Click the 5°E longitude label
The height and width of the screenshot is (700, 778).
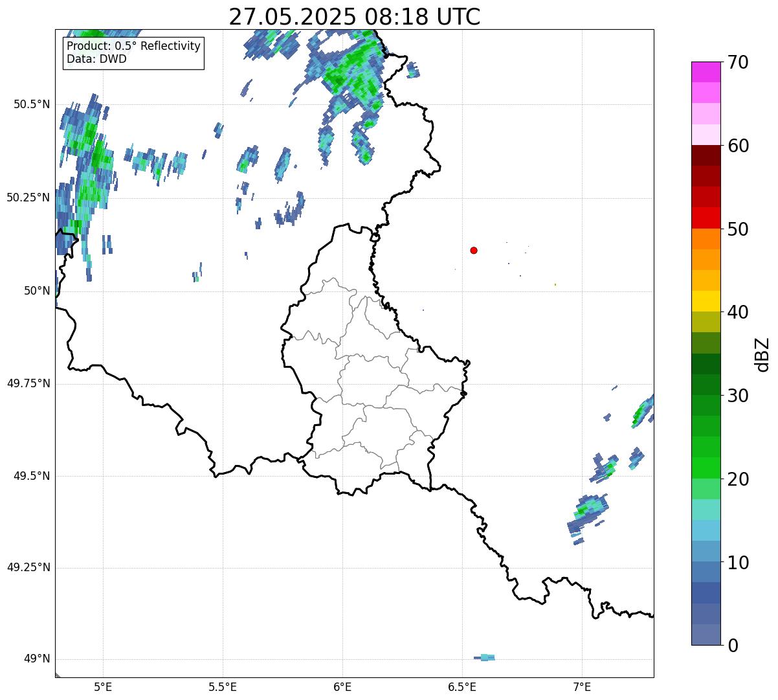[103, 687]
